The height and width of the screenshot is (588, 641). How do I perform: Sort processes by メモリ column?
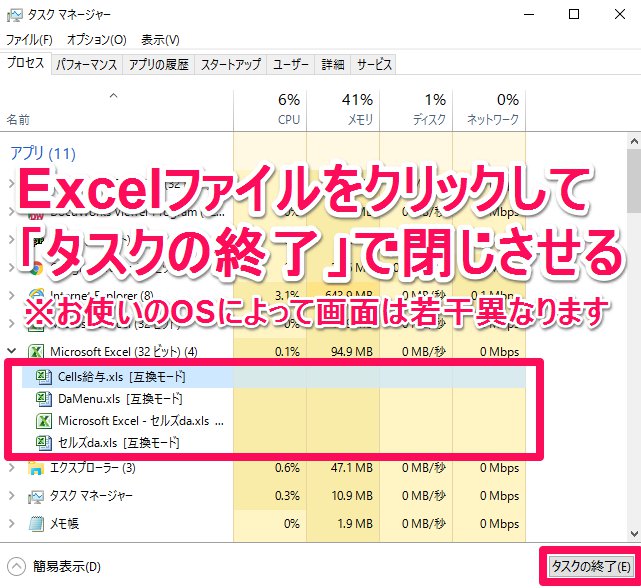343,111
